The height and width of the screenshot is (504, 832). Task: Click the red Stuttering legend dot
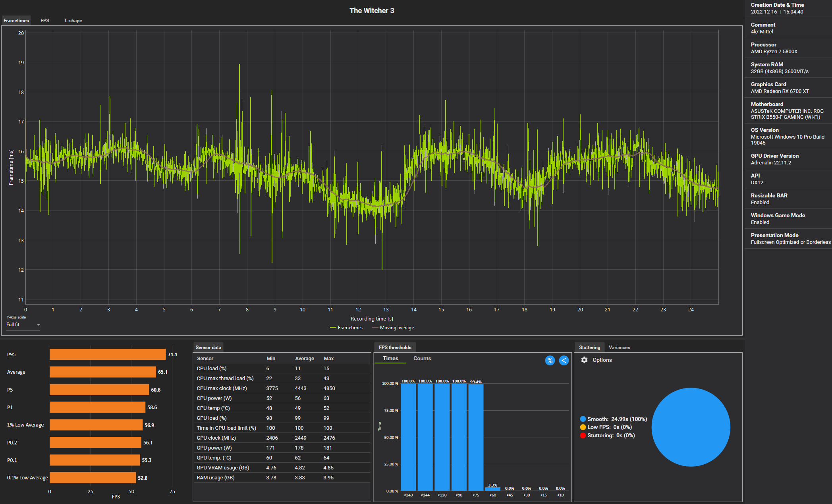tap(583, 436)
